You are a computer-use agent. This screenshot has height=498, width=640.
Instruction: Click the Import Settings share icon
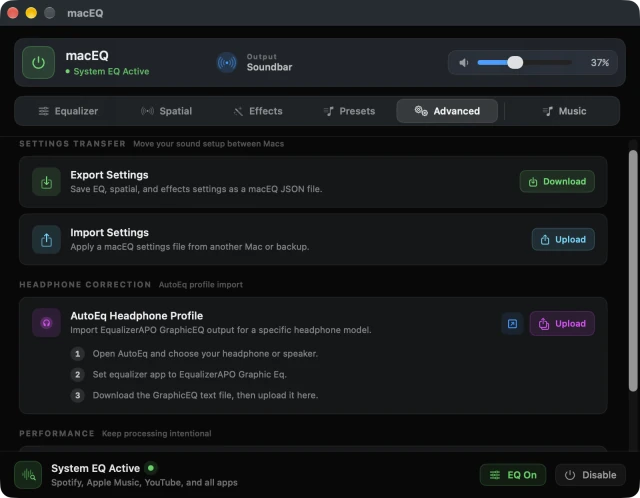click(47, 240)
